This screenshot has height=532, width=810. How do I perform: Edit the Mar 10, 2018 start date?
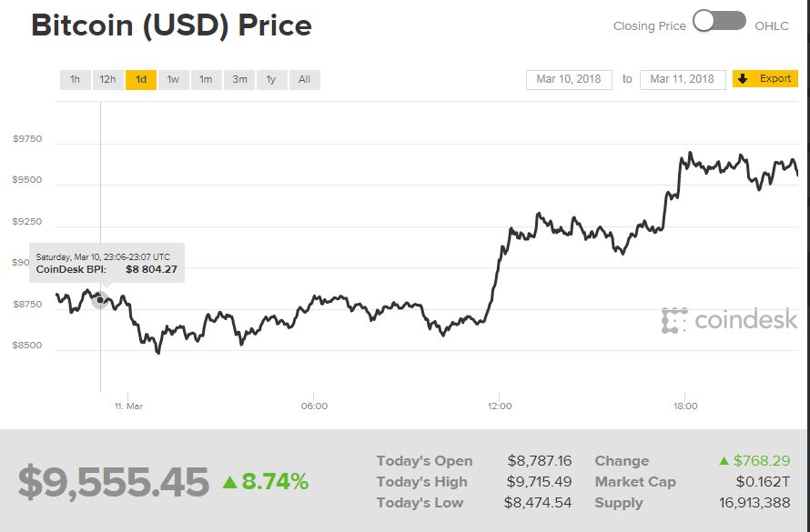(569, 79)
